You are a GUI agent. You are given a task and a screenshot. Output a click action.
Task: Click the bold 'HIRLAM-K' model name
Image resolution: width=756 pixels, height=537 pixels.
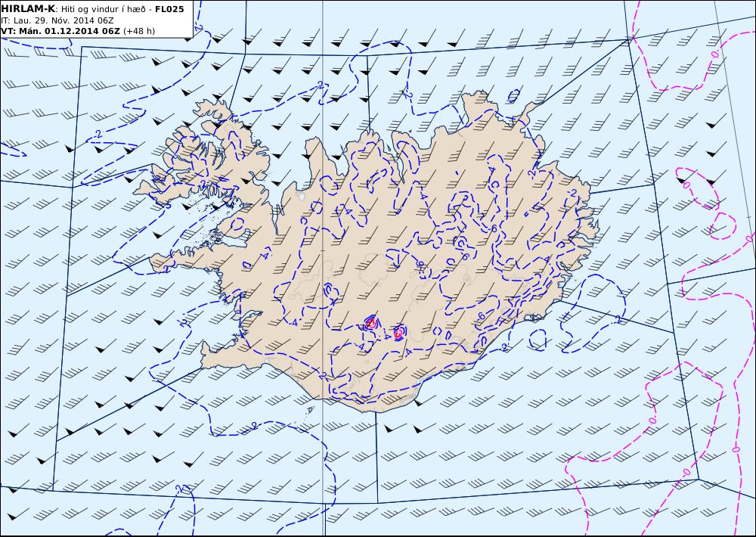[x=28, y=9]
